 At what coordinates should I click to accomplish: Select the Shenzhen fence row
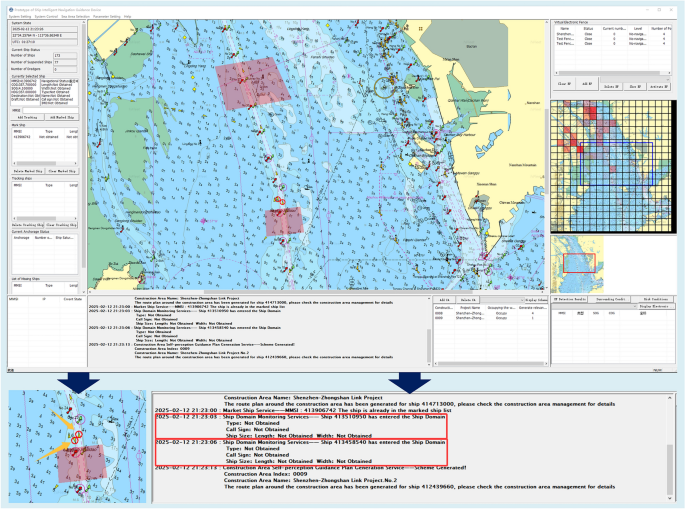(612, 34)
